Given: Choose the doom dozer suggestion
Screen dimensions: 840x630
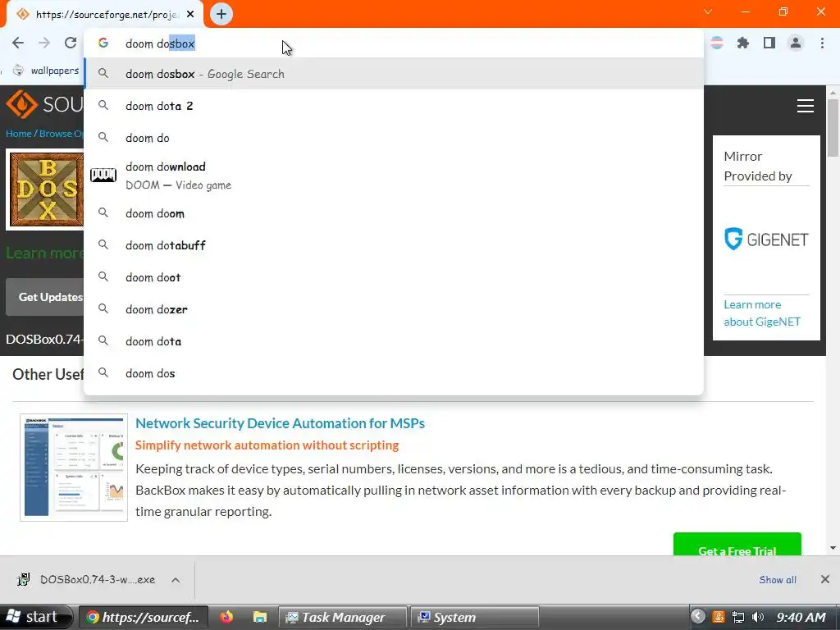Looking at the screenshot, I should pos(394,309).
